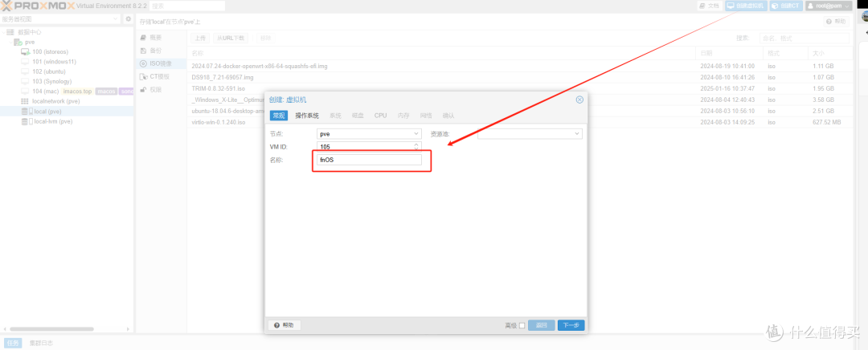Click the 名称 input field containing fnOS
868x350 pixels.
click(369, 160)
